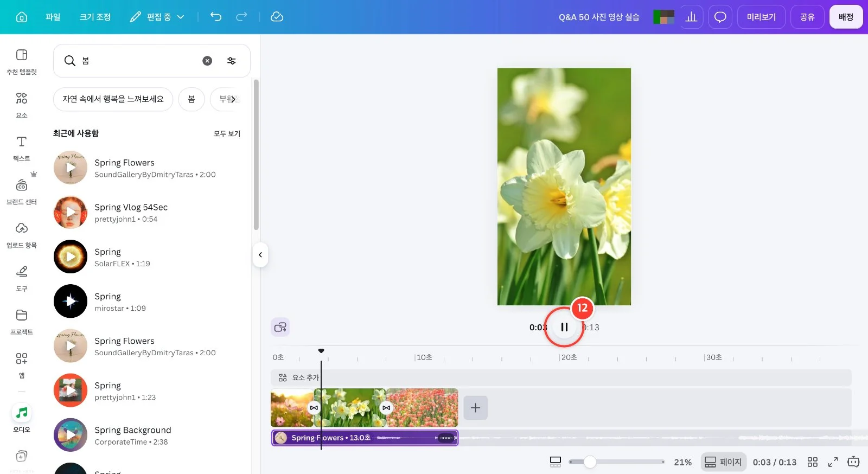
Task: Open the 크기 조정 menu
Action: tap(95, 17)
